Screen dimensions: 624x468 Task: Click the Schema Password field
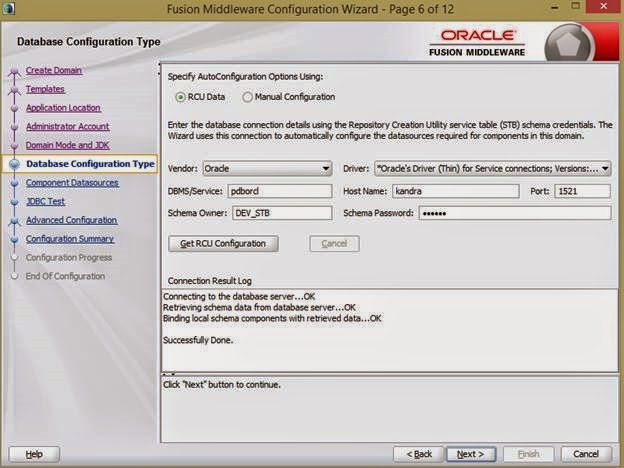515,213
